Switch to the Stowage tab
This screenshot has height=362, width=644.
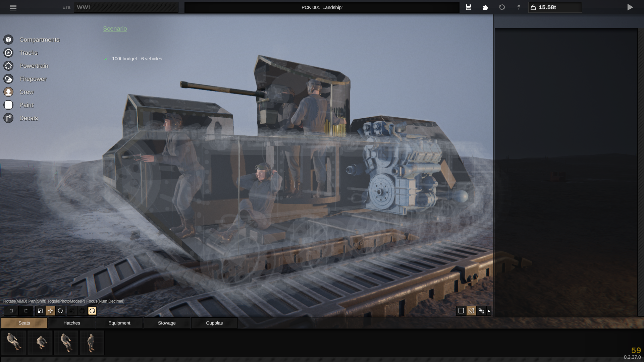pos(167,323)
